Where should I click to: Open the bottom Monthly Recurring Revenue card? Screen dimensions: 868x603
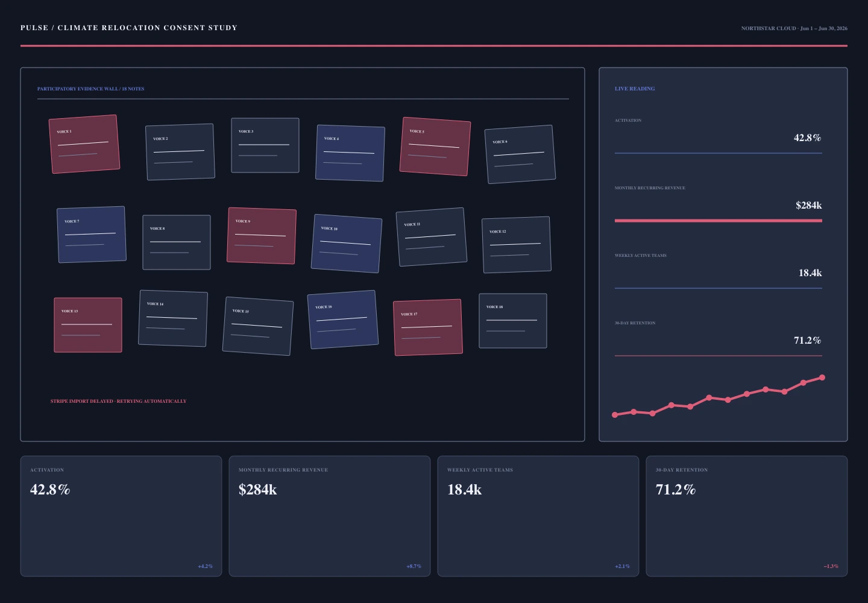pos(330,516)
